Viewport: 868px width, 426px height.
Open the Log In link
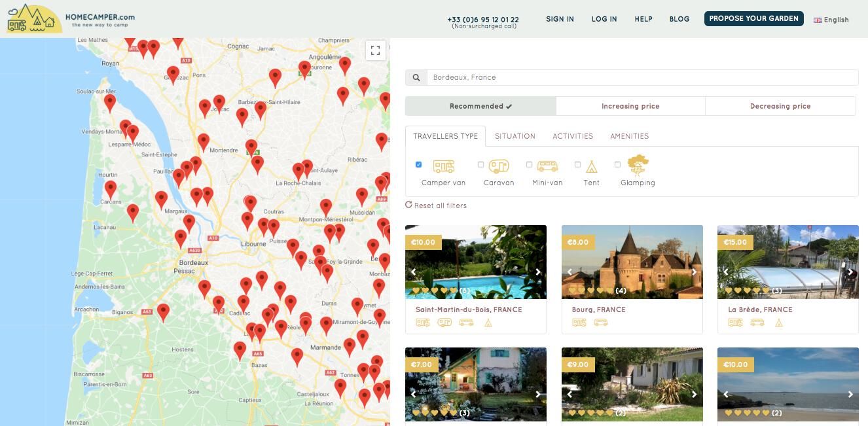[604, 19]
